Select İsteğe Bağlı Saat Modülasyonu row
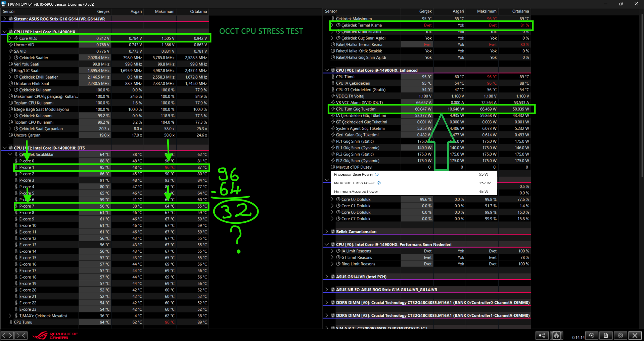The image size is (644, 341). click(104, 109)
